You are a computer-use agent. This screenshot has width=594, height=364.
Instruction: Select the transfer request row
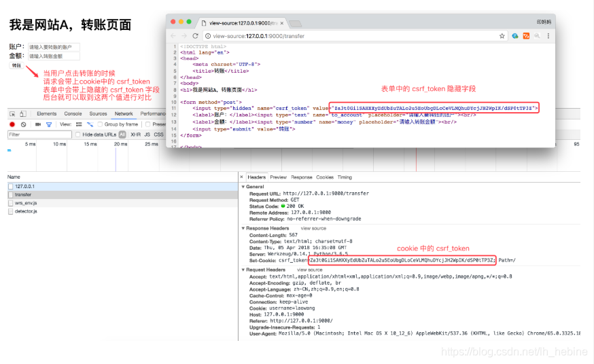(x=123, y=195)
